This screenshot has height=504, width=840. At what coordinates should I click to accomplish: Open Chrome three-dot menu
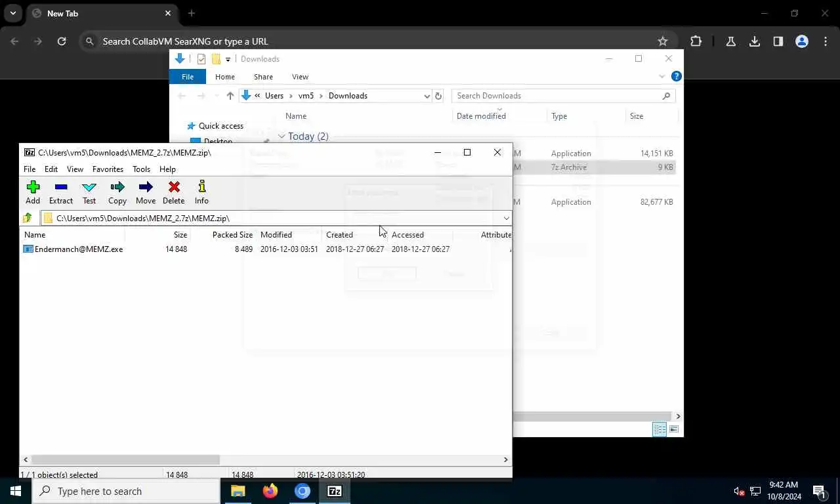click(x=826, y=41)
